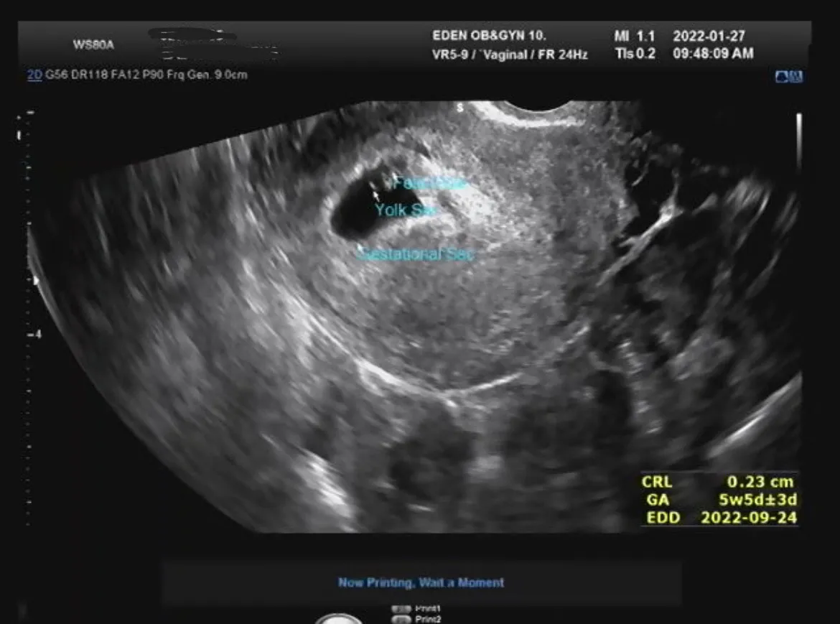Select the Yolk Sac annotation label
The image size is (840, 624).
[405, 210]
